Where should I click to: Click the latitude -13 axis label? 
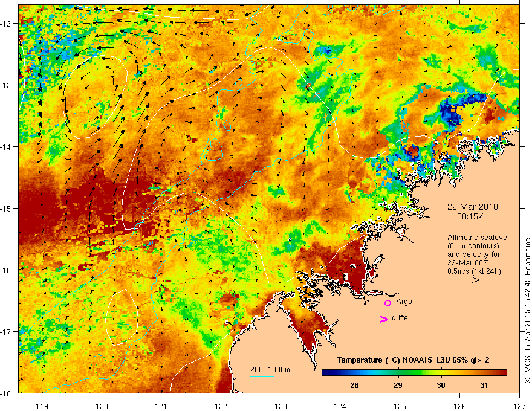[x=7, y=85]
